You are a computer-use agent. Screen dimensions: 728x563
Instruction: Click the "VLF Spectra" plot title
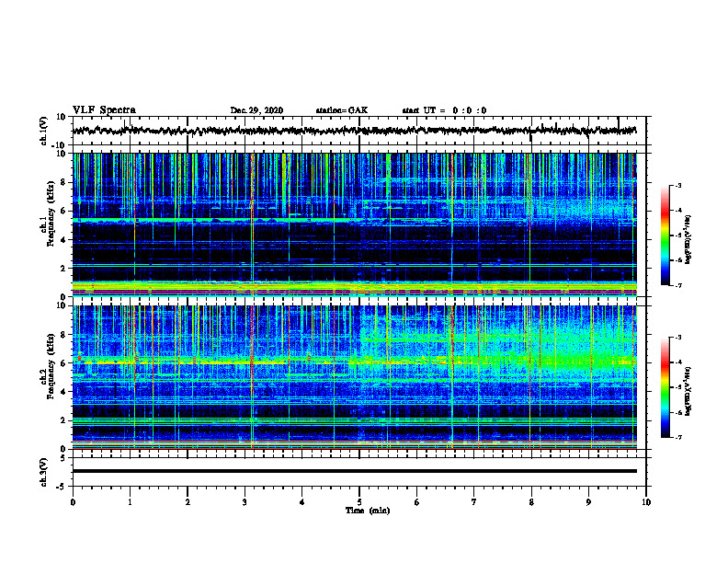104,110
